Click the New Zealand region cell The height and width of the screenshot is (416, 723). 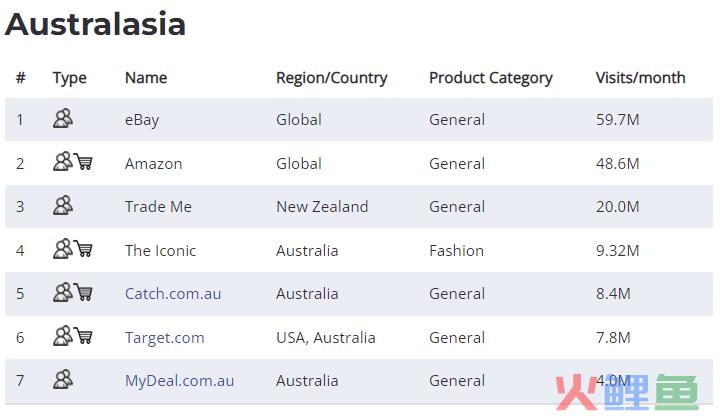tap(322, 207)
